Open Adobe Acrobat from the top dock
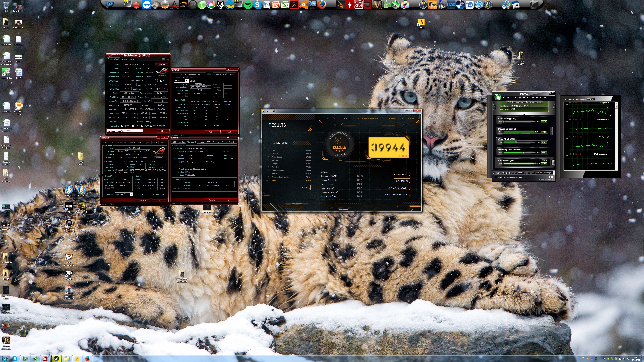The width and height of the screenshot is (644, 362). click(294, 5)
